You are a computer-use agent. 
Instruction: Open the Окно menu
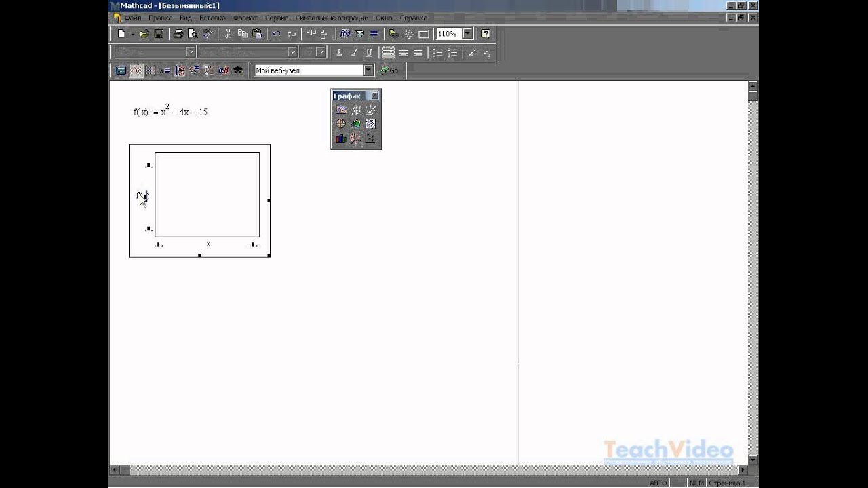click(x=384, y=18)
